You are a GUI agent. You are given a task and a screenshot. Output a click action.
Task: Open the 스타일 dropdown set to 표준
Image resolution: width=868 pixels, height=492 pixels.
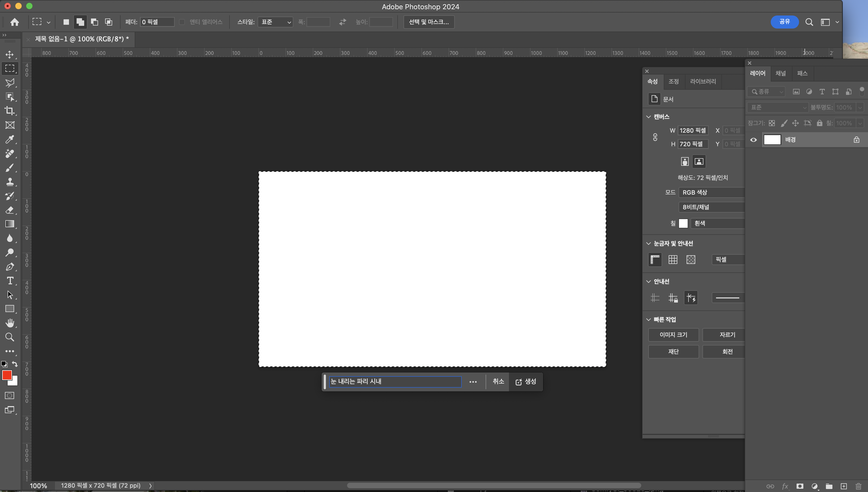(275, 22)
